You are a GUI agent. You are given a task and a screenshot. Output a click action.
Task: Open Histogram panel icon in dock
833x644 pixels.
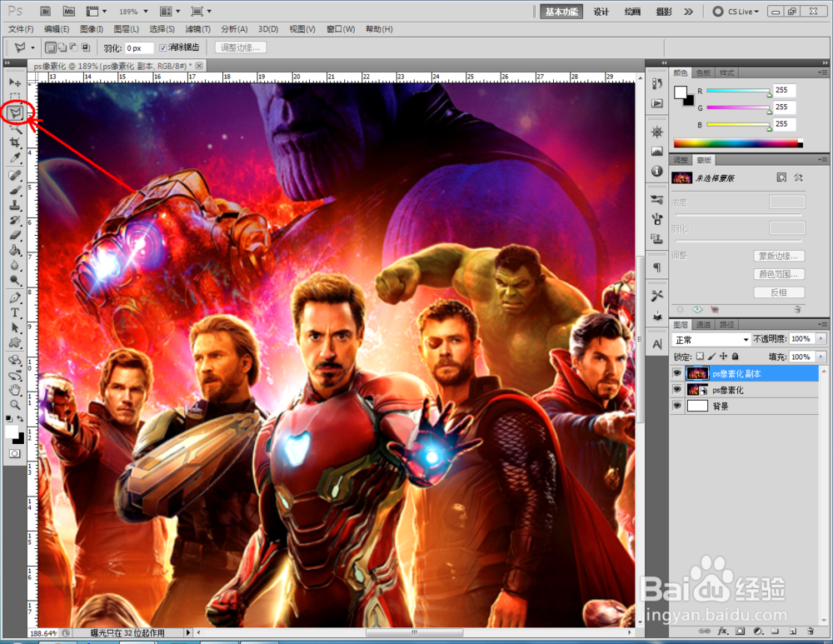tap(657, 152)
